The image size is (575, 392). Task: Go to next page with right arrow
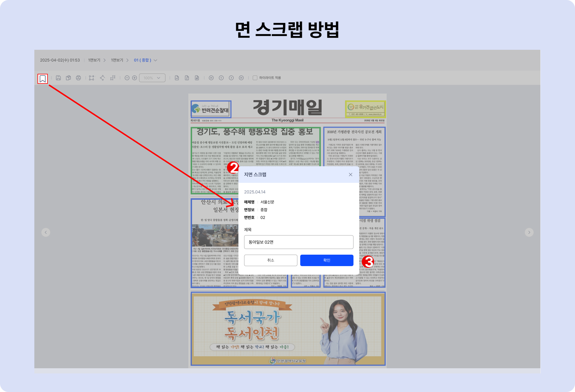[529, 232]
